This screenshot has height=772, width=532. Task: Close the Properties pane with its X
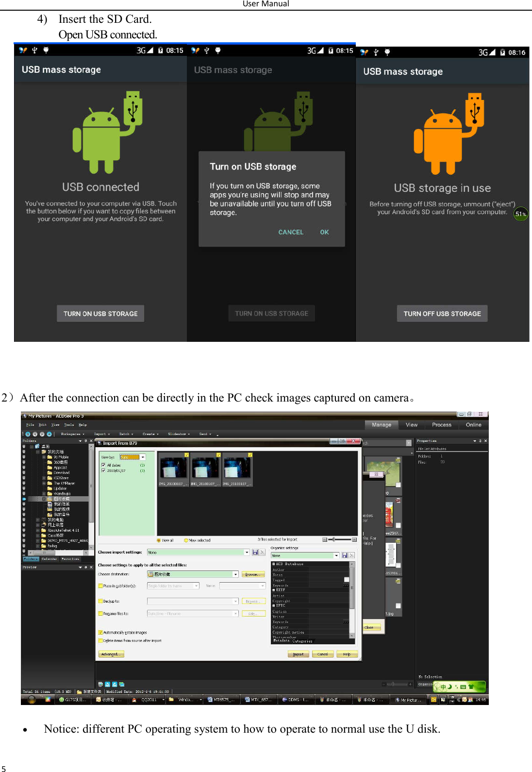(485, 441)
